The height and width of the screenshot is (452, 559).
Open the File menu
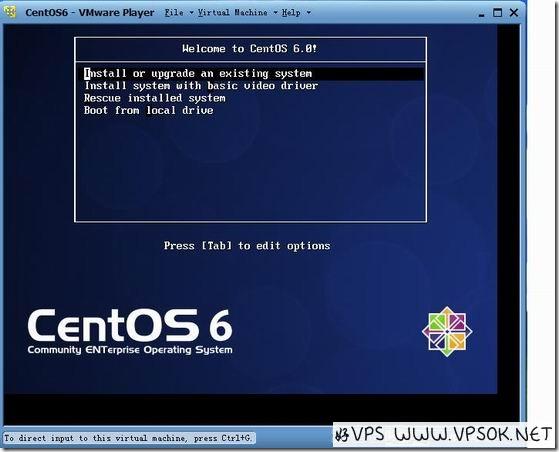[x=174, y=12]
